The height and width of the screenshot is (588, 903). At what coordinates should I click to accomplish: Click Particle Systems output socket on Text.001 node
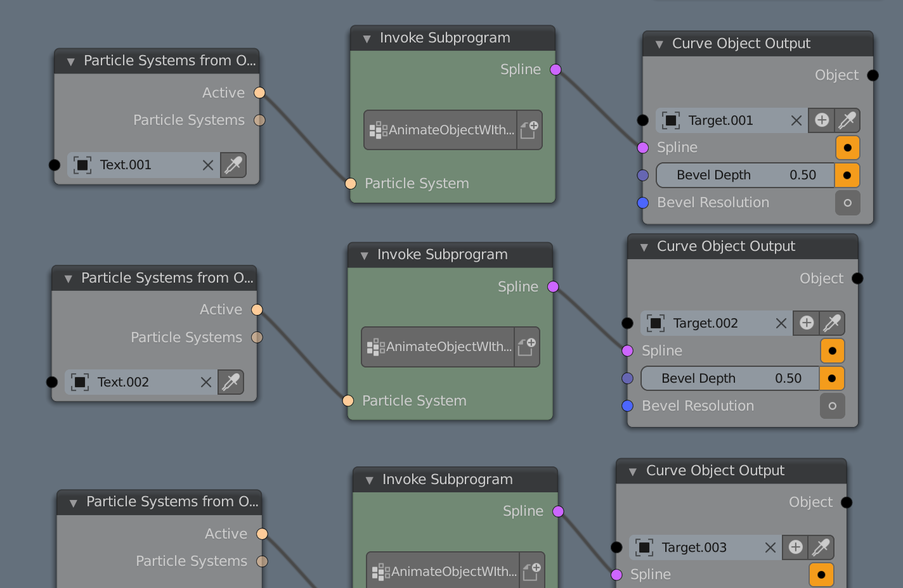tap(259, 120)
